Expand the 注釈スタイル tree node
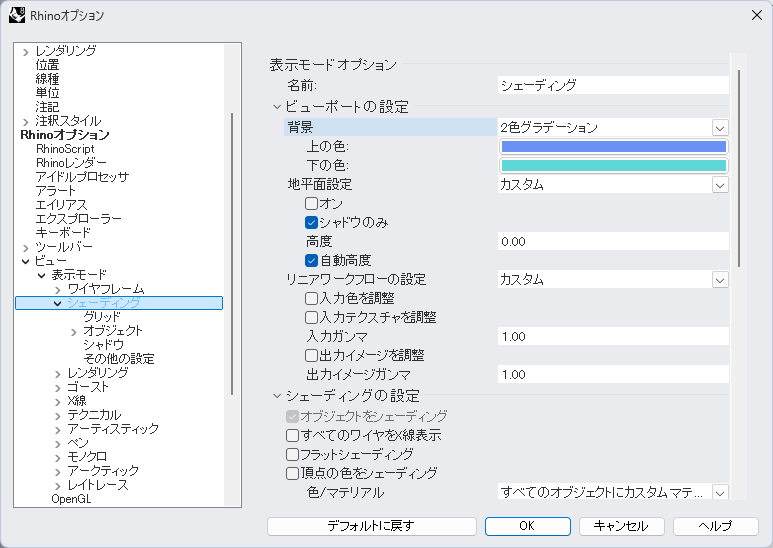 [26, 121]
